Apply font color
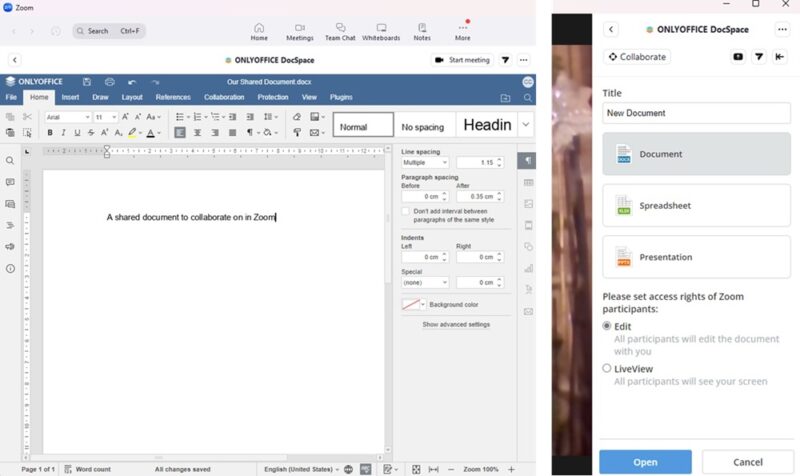The image size is (800, 476). 151,133
